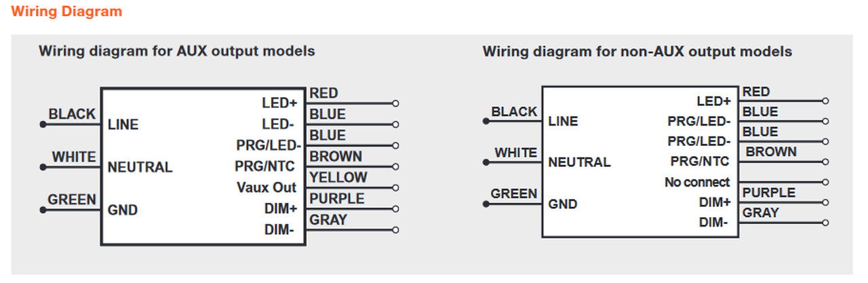
Task: Click the GRAY wire label in non-AUX diagram
Action: [761, 212]
